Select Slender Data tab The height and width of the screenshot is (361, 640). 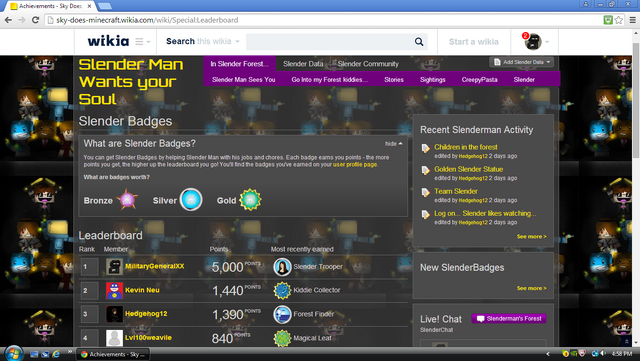coord(303,64)
